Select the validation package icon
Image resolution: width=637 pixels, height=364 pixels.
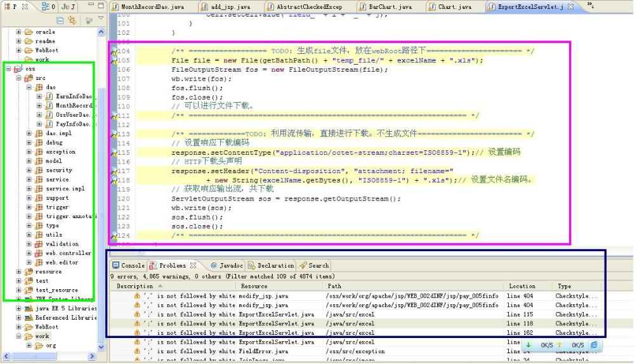39,244
